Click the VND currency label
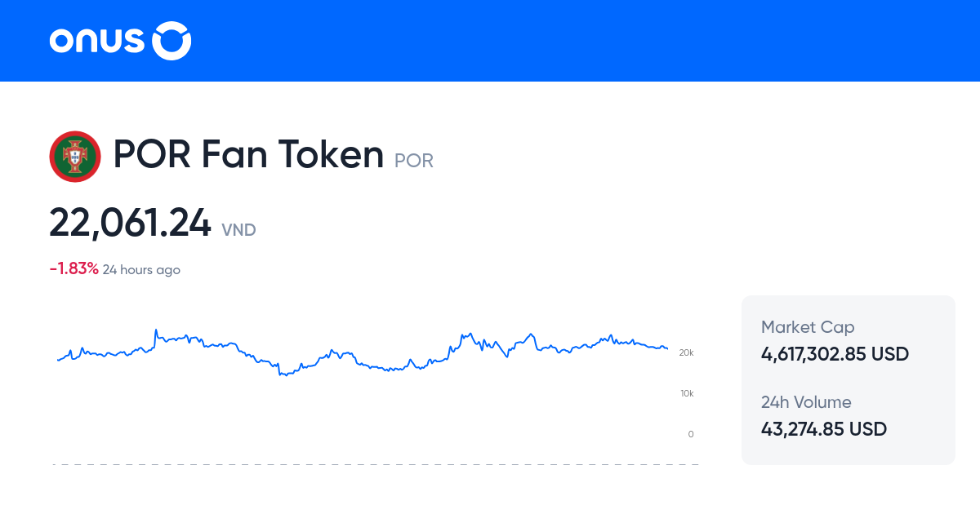The height and width of the screenshot is (514, 980). click(x=238, y=230)
